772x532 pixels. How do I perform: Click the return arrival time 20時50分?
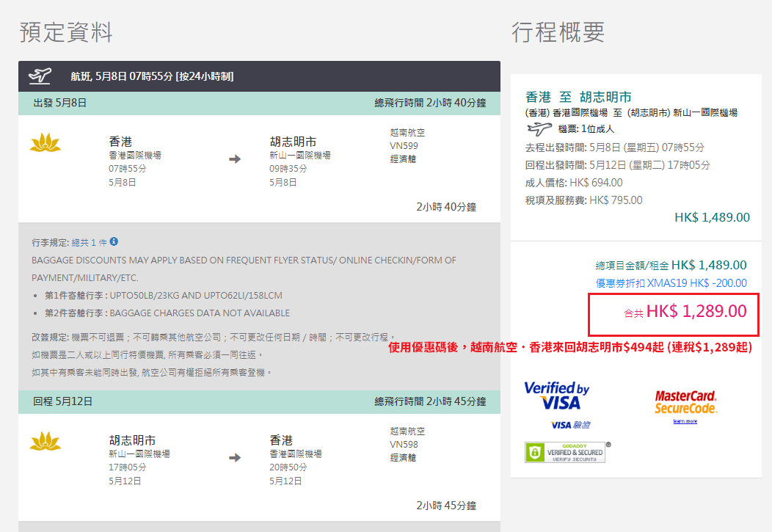pos(288,467)
